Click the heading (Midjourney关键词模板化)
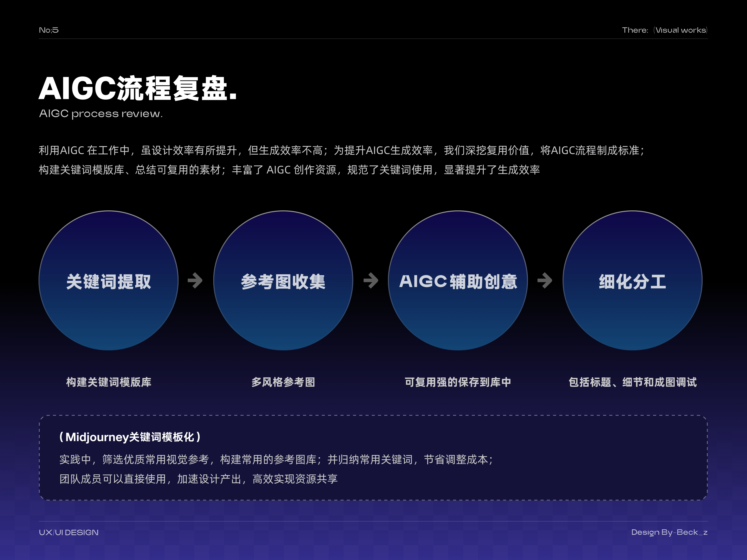Viewport: 747px width, 560px height. [x=130, y=437]
